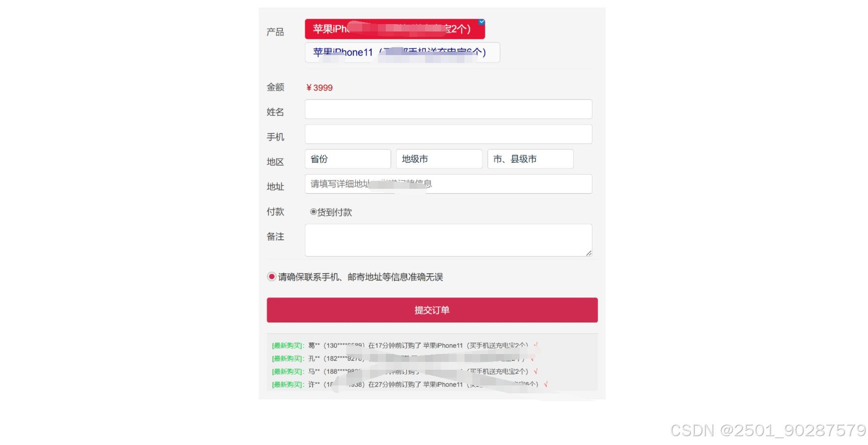Open the 省份 province dropdown
Image resolution: width=868 pixels, height=445 pixels.
347,158
